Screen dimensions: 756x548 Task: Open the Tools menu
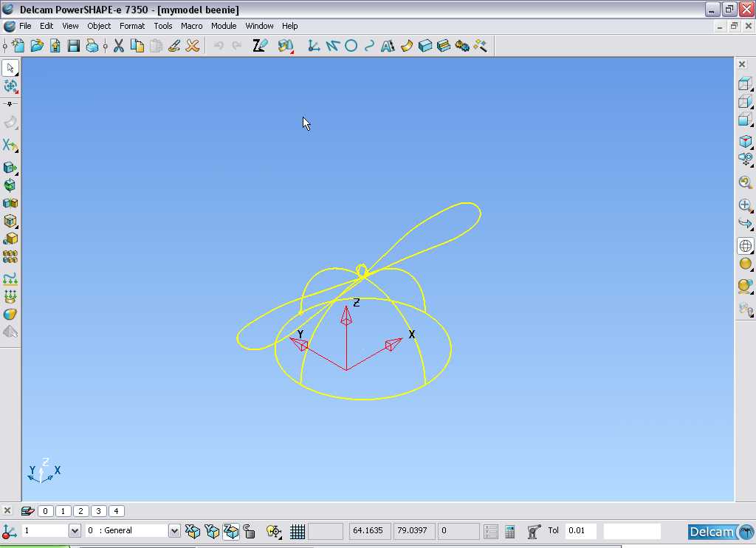163,26
